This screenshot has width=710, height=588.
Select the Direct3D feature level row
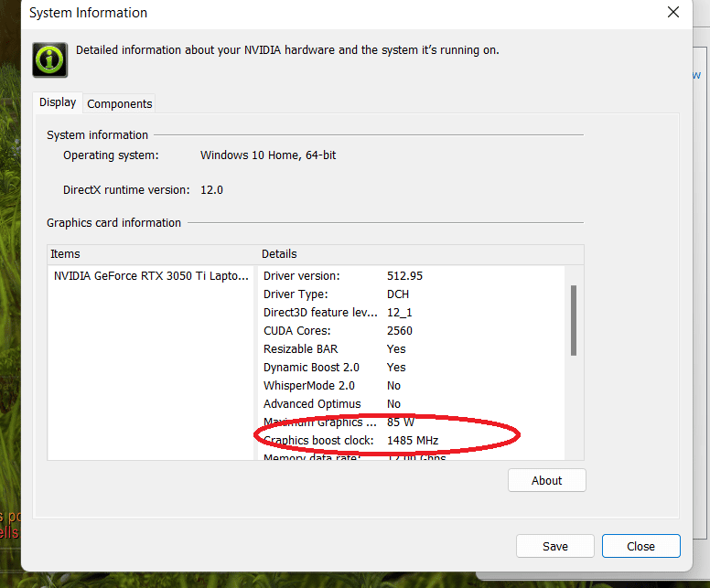click(412, 313)
